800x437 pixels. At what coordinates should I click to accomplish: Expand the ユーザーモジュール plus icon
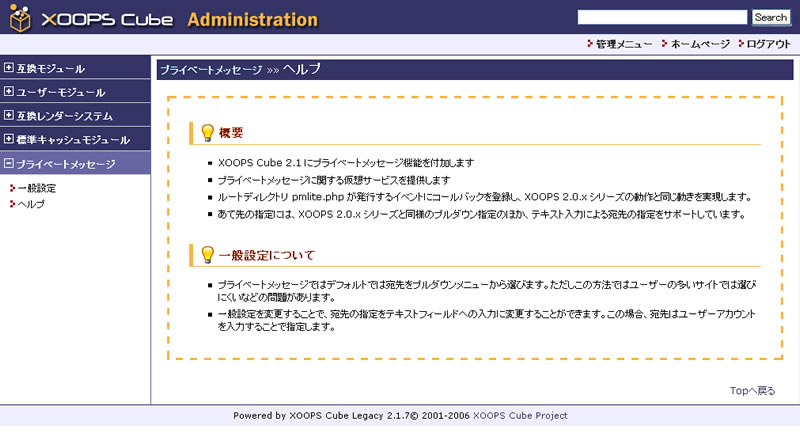pyautogui.click(x=8, y=91)
